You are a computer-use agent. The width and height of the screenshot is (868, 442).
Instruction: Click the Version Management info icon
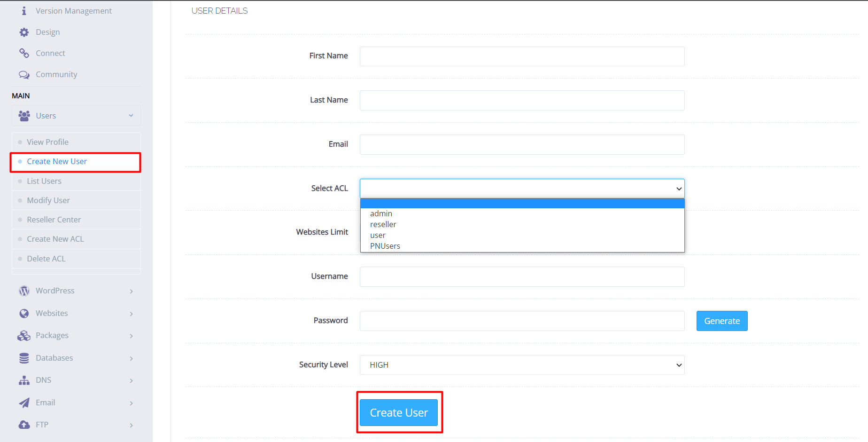[x=24, y=10]
